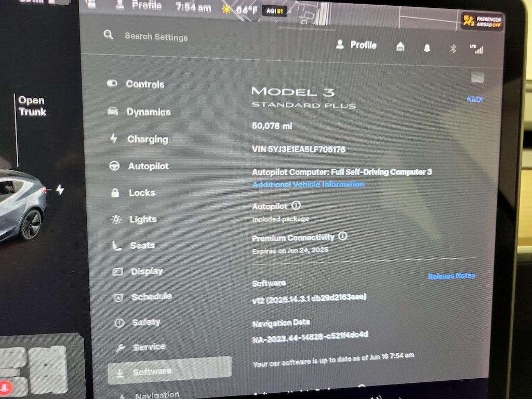Viewport: 532px width, 399px height.
Task: Open the Display menu
Action: click(138, 271)
